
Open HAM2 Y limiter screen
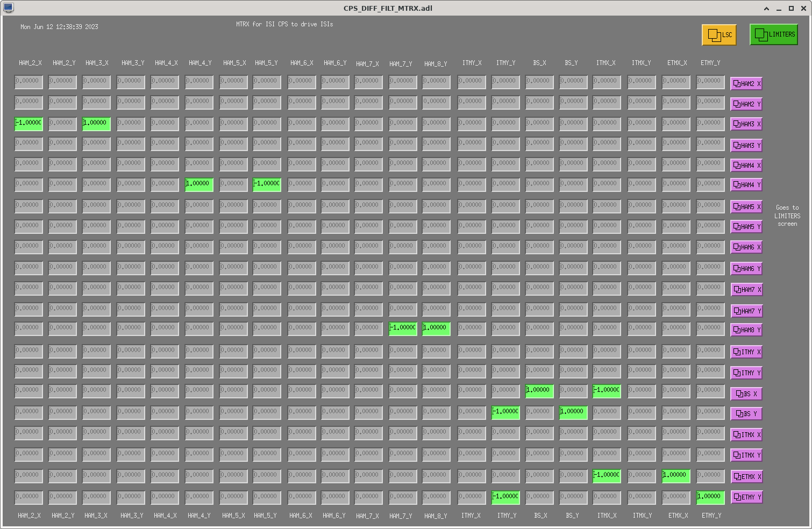coord(746,104)
